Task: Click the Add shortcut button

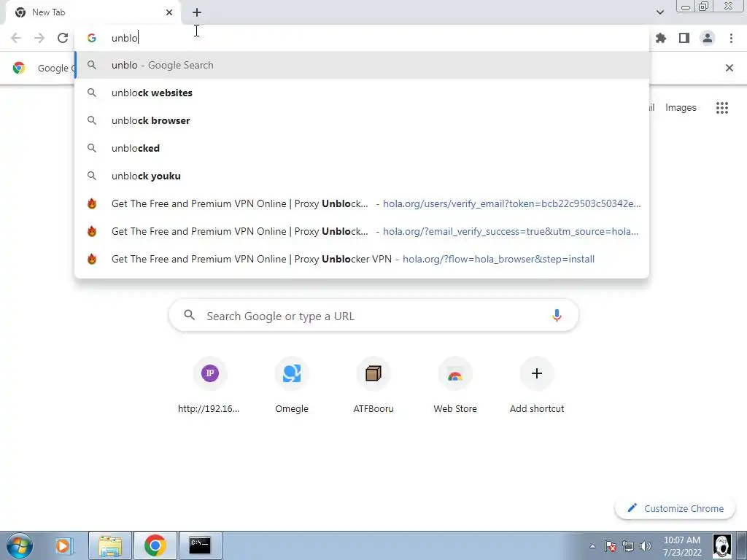Action: coord(537,385)
